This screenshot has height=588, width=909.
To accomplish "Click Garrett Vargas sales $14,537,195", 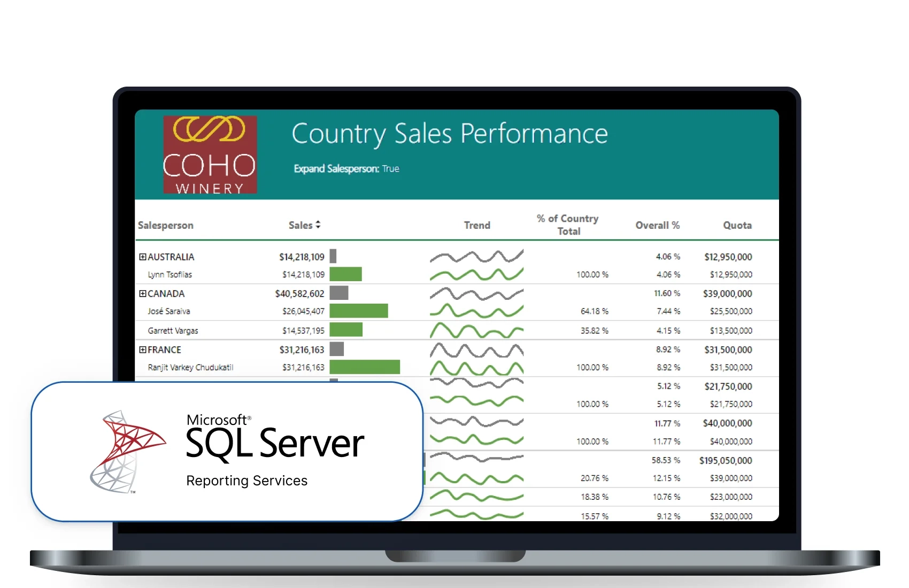I will pyautogui.click(x=303, y=331).
